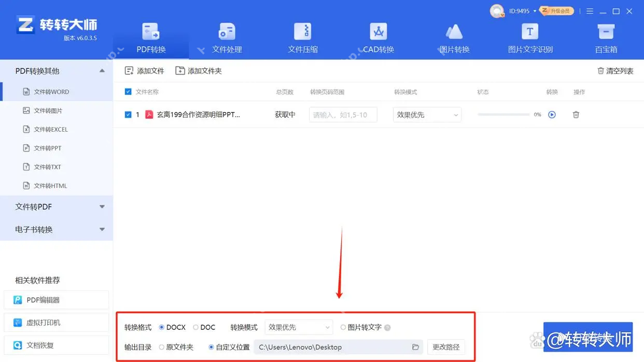Clear the list with 清空列表
The height and width of the screenshot is (362, 644).
615,71
